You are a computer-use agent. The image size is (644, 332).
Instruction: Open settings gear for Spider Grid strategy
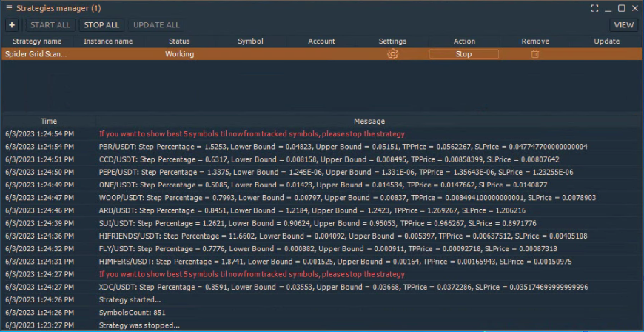point(392,54)
